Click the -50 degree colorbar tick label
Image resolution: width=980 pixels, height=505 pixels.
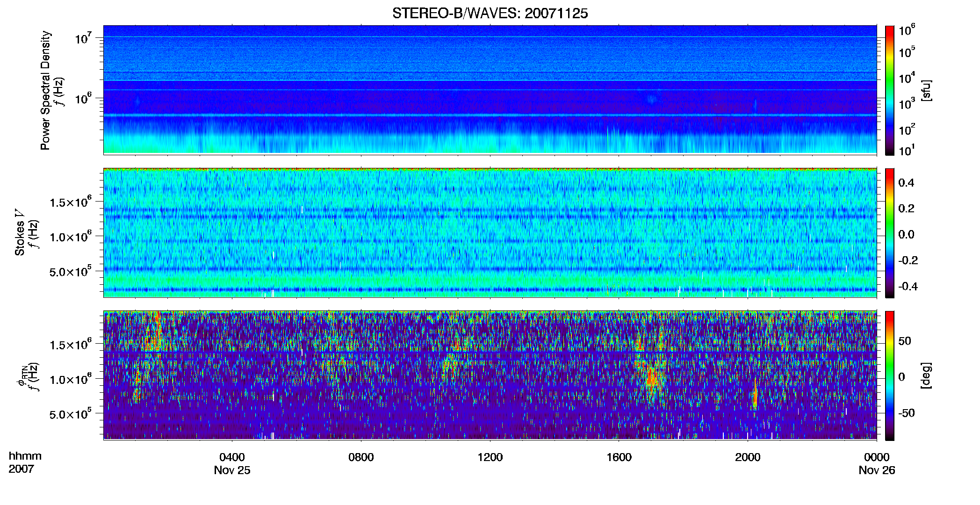906,413
